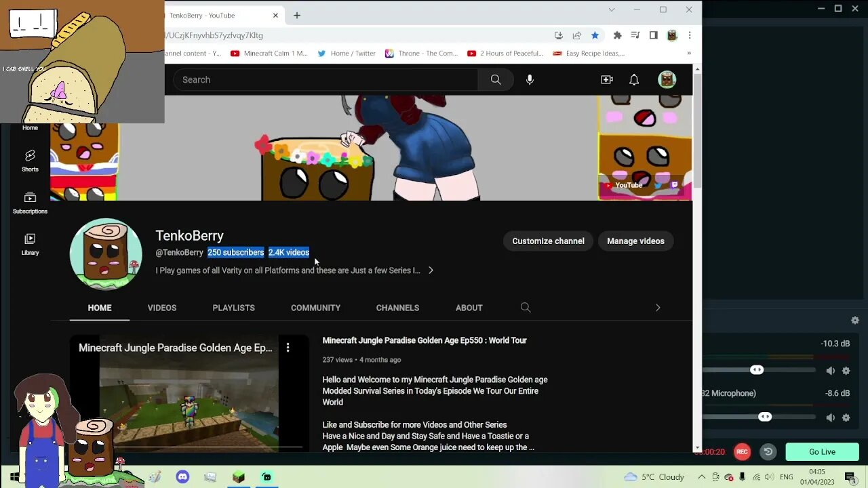Expand the channel description chevron
This screenshot has width=868, height=488.
coord(431,270)
